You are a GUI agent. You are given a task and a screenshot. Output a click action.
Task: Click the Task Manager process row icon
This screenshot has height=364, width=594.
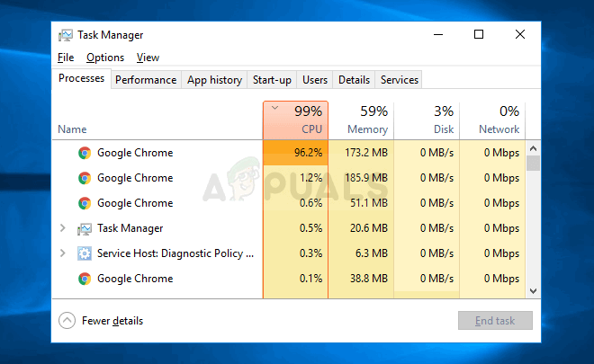click(84, 228)
